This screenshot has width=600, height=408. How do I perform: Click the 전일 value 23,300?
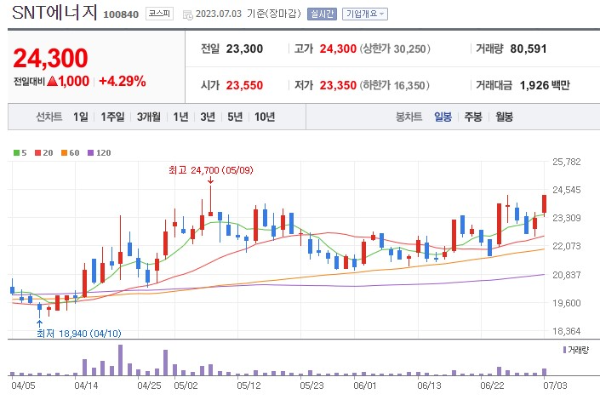245,49
